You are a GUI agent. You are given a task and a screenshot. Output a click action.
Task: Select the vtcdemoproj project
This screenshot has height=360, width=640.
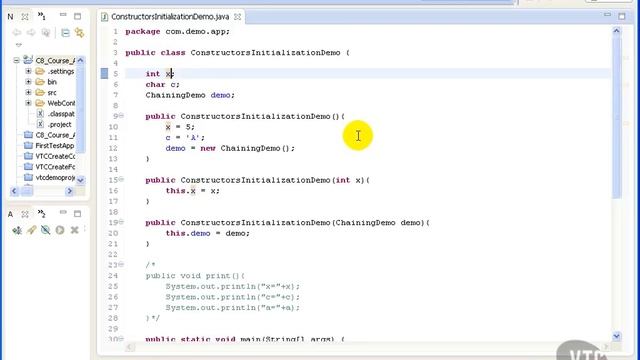point(49,178)
